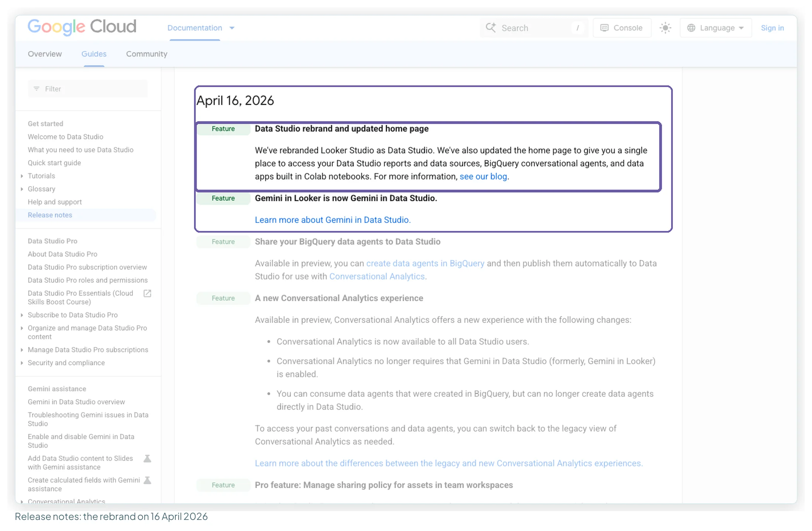812x531 pixels.
Task: Open Data Studio Pro subscription overview
Action: [87, 267]
